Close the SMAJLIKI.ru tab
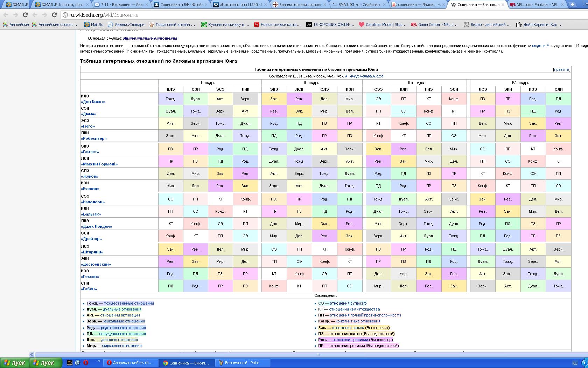 [384, 5]
